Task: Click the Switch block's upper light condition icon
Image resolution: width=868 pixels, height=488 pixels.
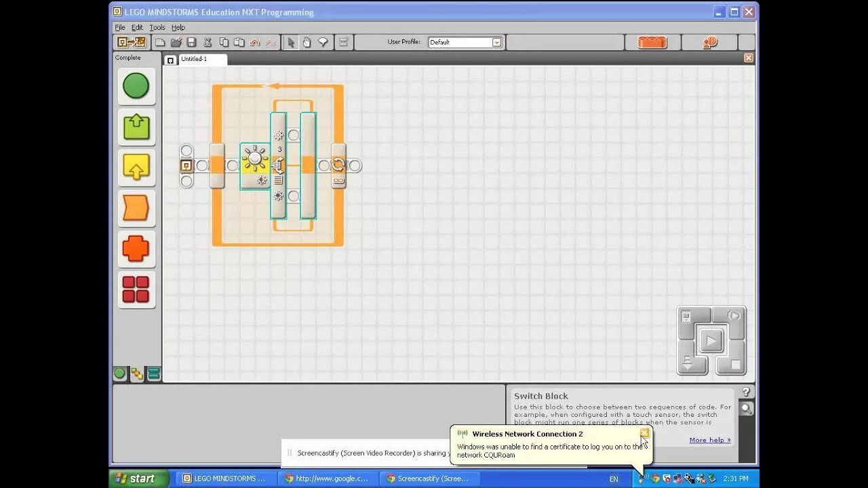Action: point(278,135)
